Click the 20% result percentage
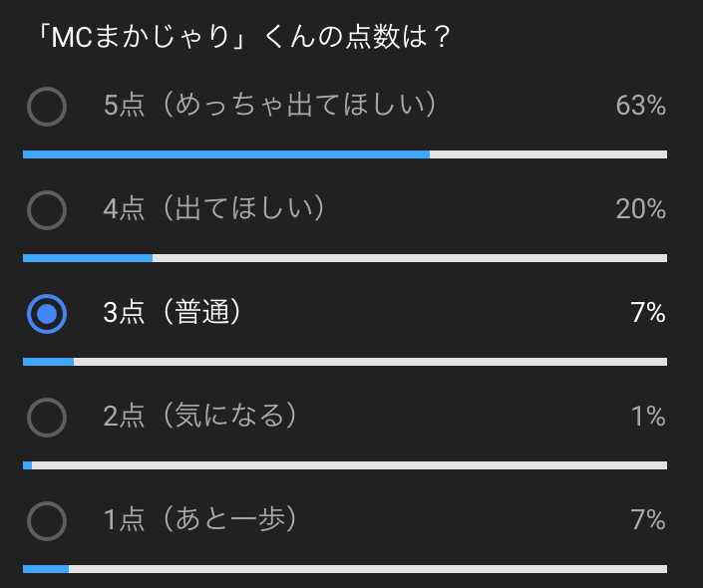This screenshot has width=703, height=588. coord(641,209)
